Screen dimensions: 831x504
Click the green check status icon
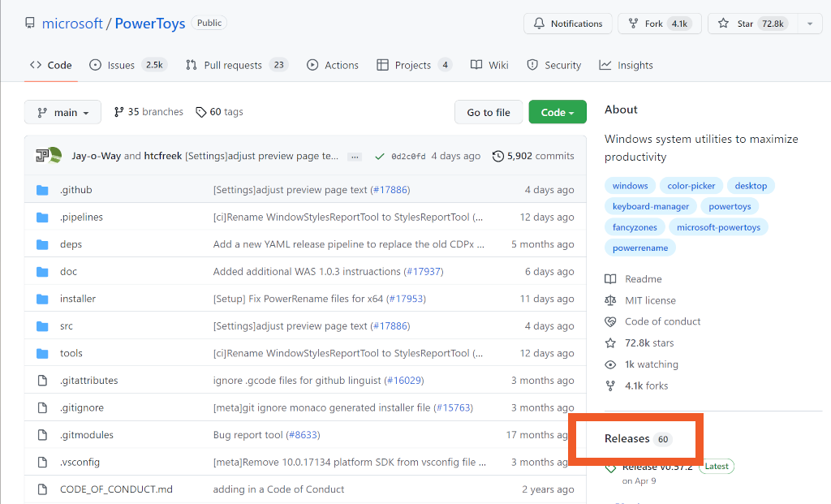378,157
